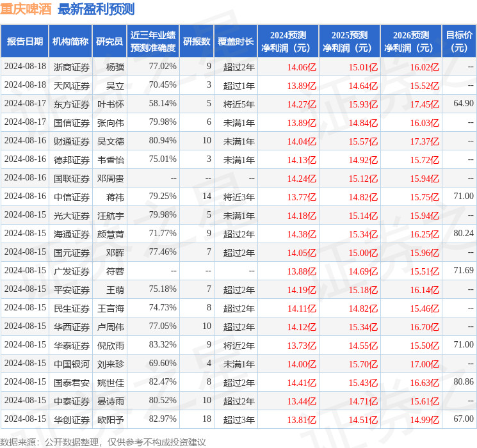The height and width of the screenshot is (448, 477).
Task: Click the 2026预测净利润 column header
Action: point(411,42)
